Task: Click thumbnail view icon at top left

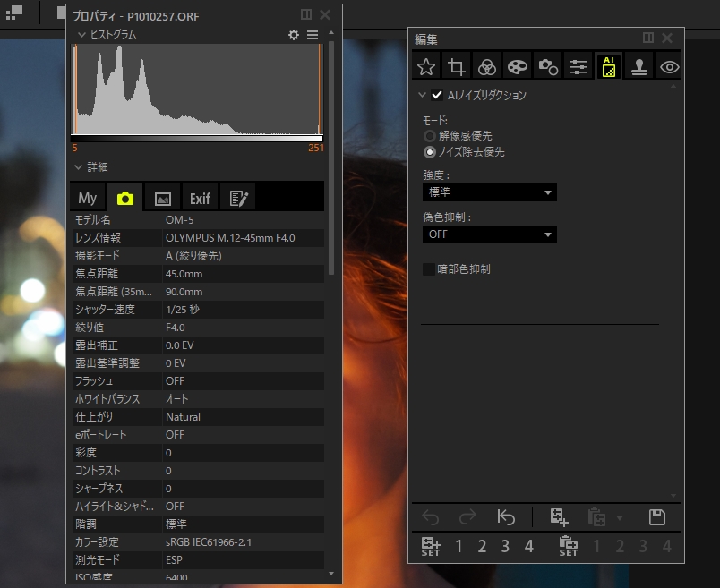Action: 14,13
